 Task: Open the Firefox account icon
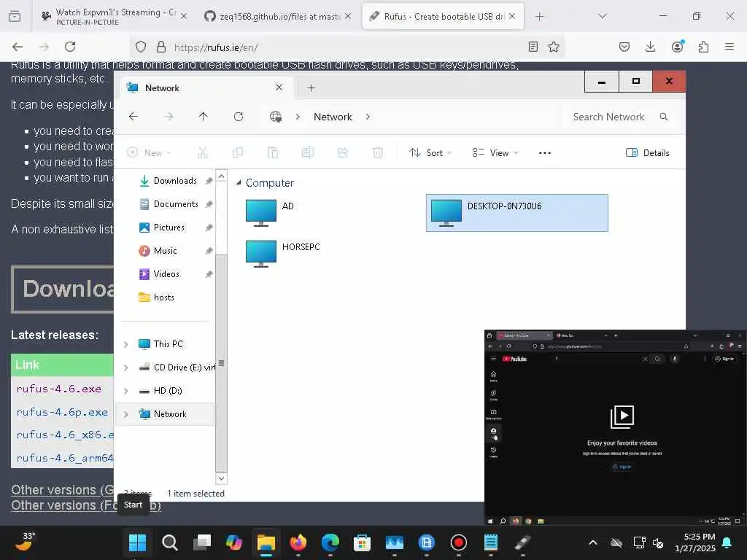pyautogui.click(x=677, y=47)
